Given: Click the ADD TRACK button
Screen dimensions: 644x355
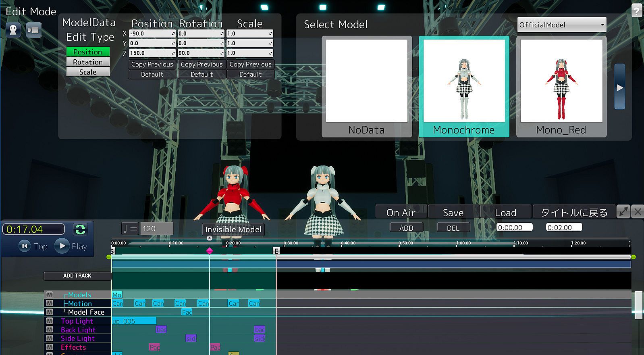Looking at the screenshot, I should pos(77,276).
